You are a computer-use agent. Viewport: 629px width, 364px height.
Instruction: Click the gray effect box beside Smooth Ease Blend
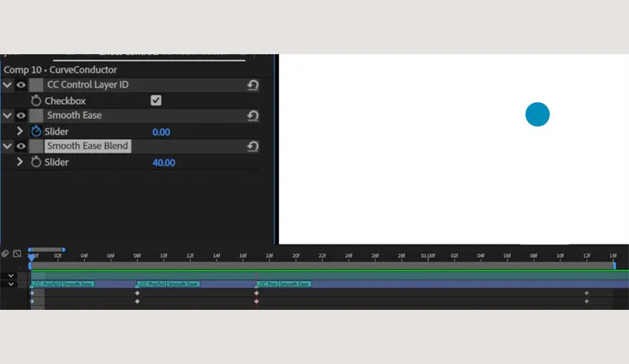[36, 146]
